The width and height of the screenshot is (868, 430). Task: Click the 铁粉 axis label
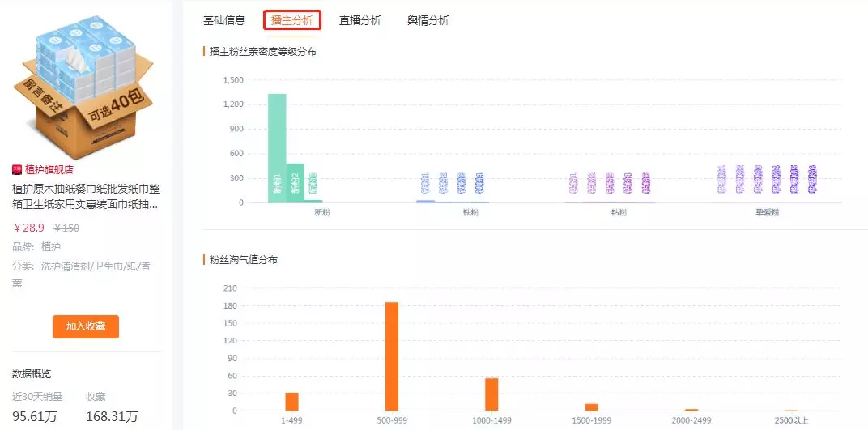[471, 212]
